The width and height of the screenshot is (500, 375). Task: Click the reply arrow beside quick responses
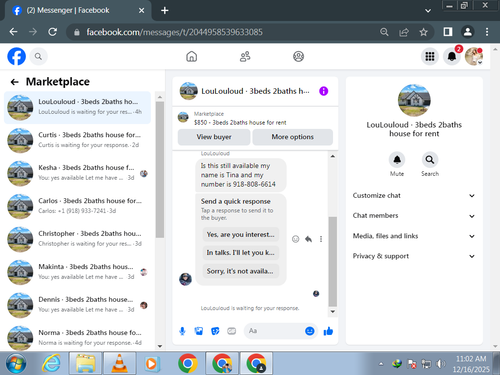(x=308, y=239)
